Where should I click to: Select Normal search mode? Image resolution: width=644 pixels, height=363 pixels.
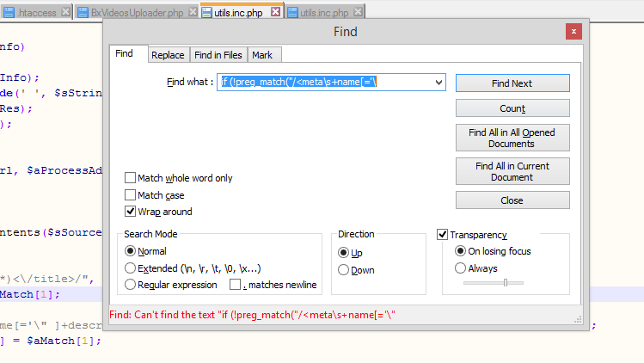130,251
